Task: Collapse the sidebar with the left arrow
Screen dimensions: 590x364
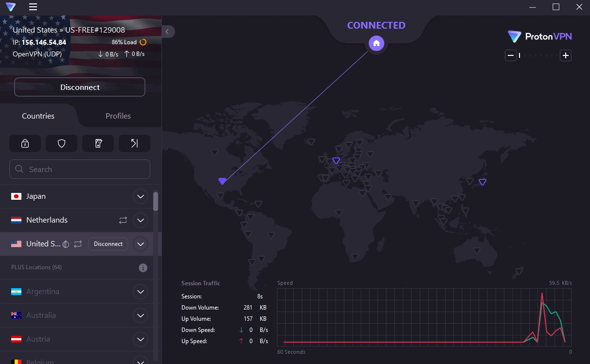Action: point(167,31)
